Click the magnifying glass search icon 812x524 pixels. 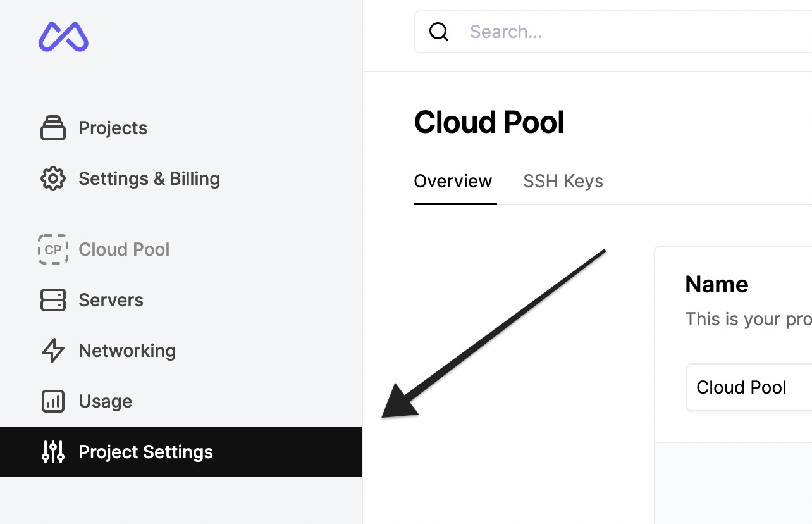[439, 32]
